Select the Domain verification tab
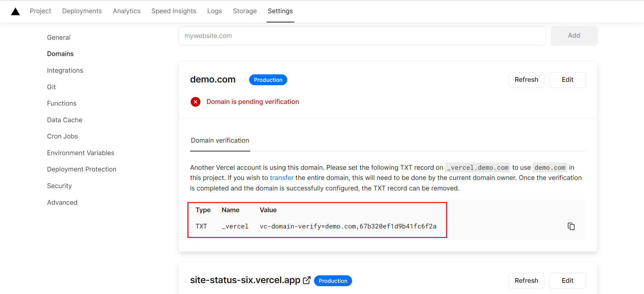The image size is (644, 294). click(220, 141)
